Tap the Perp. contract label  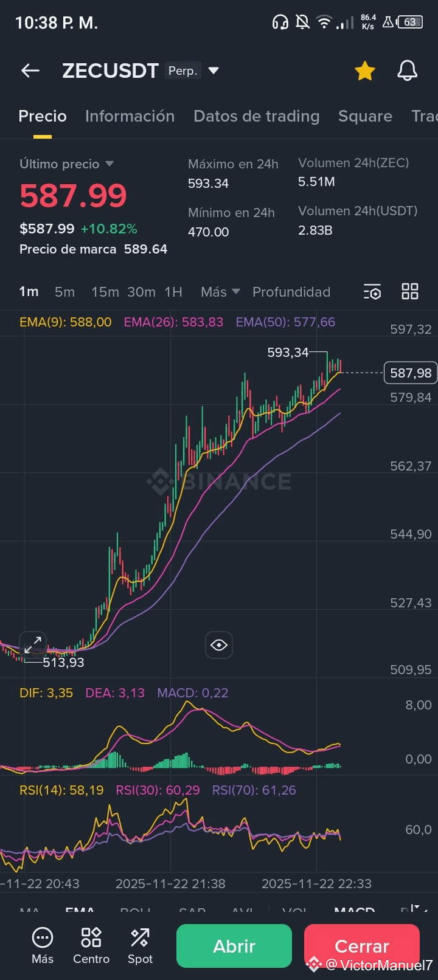183,71
